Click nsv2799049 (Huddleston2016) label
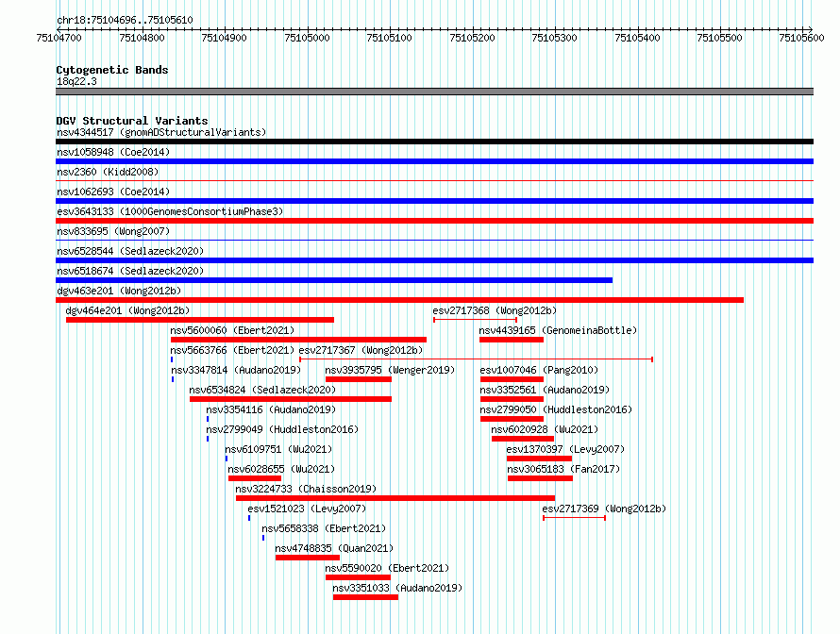 click(282, 429)
